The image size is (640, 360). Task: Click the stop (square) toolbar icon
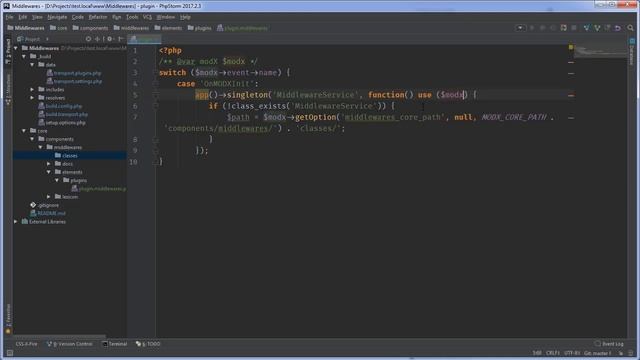point(574,28)
